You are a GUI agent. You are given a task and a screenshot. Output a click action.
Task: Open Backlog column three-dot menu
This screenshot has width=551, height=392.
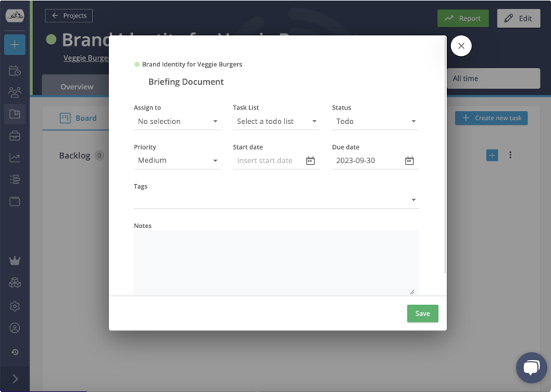click(510, 154)
